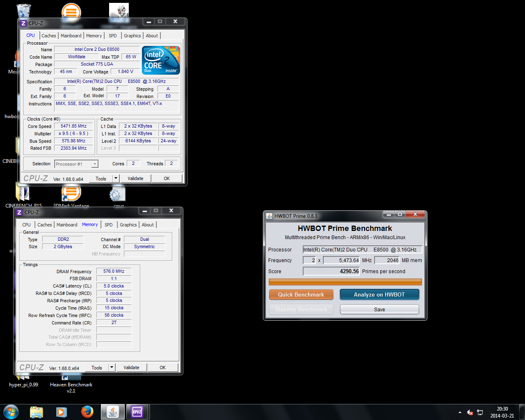Select CPU tab in lower CPU-Z window

[27, 225]
